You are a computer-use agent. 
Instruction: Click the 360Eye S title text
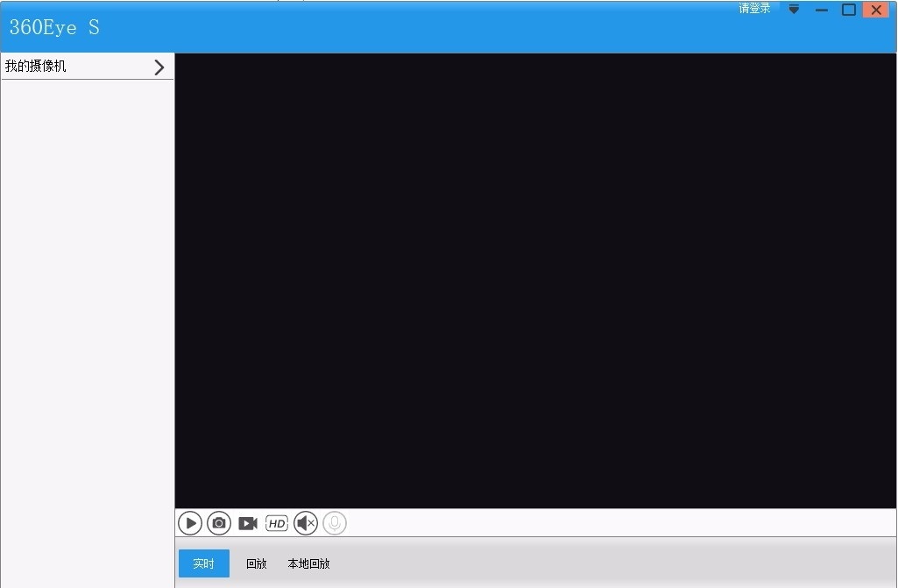pyautogui.click(x=54, y=27)
